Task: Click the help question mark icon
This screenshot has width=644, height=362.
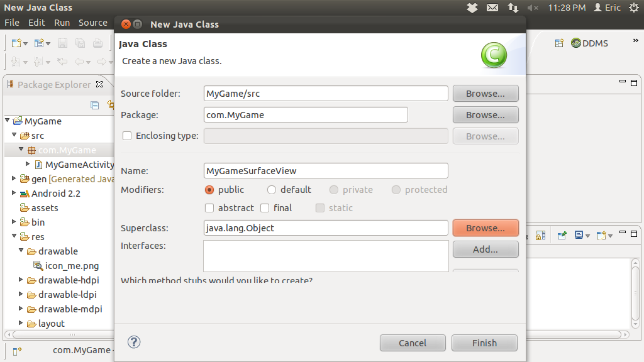Action: (134, 342)
